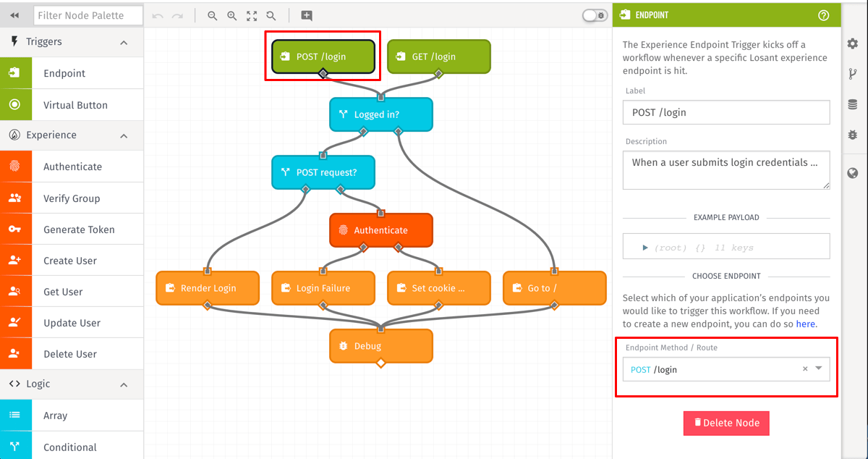Click the Label field containing POST /login
The width and height of the screenshot is (868, 459).
click(x=726, y=112)
